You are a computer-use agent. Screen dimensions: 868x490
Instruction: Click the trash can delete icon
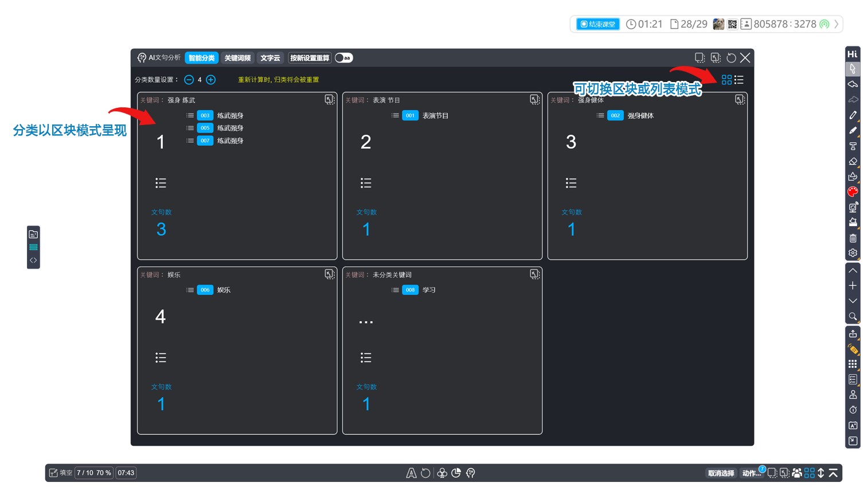[853, 238]
